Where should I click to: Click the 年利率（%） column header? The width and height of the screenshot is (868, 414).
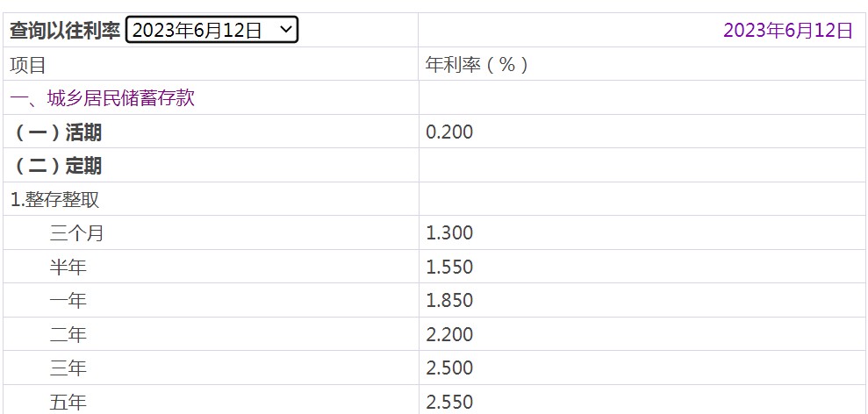(x=477, y=65)
